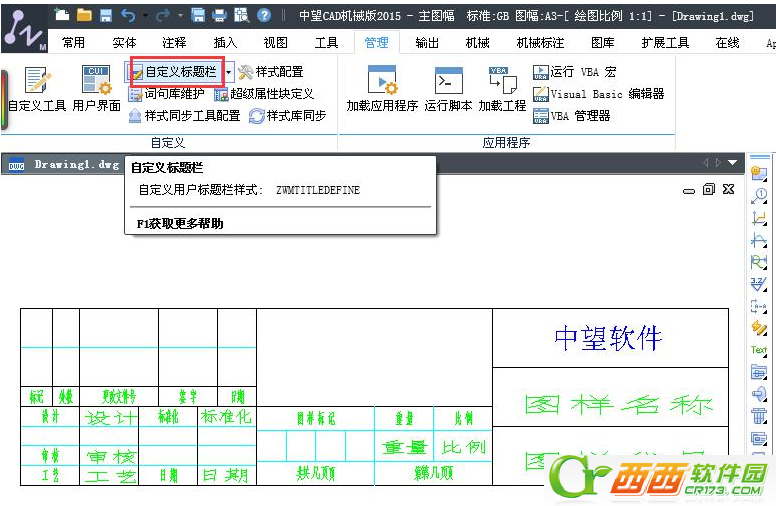Switch to the 常用 ribbon tab
The width and height of the screenshot is (776, 506).
[73, 43]
